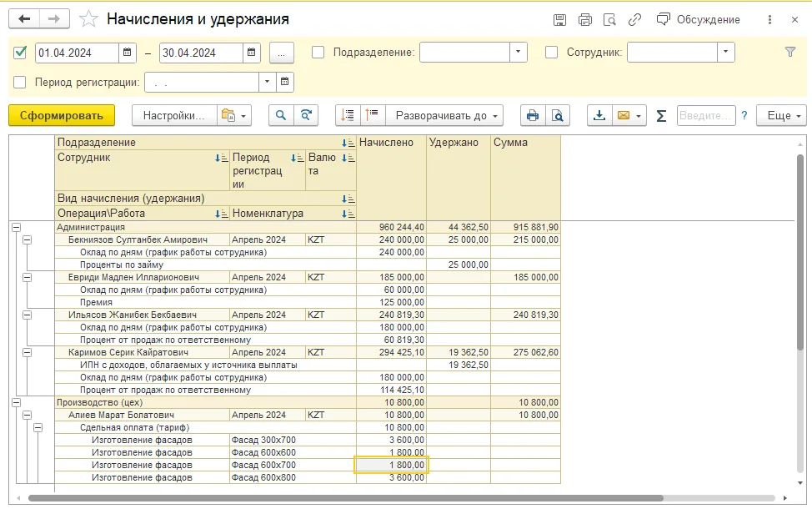Open the Еще menu
Image resolution: width=812 pixels, height=509 pixels.
781,115
